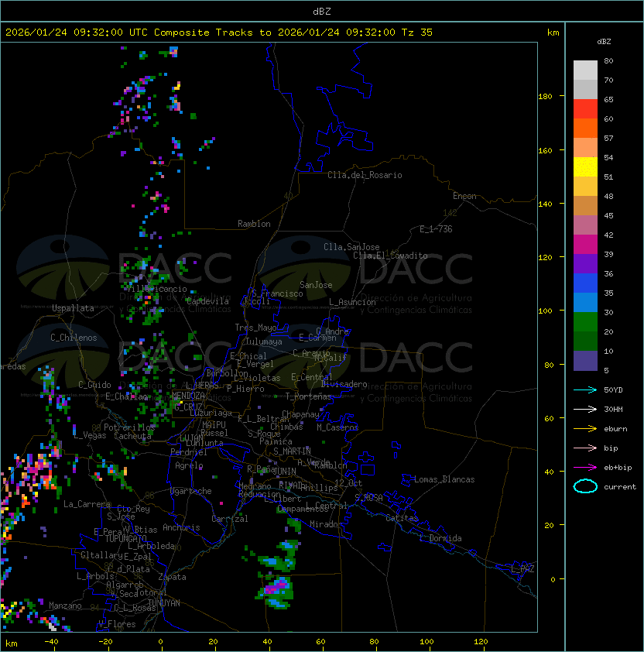Click the 'dBZ' title at top center

322,12
